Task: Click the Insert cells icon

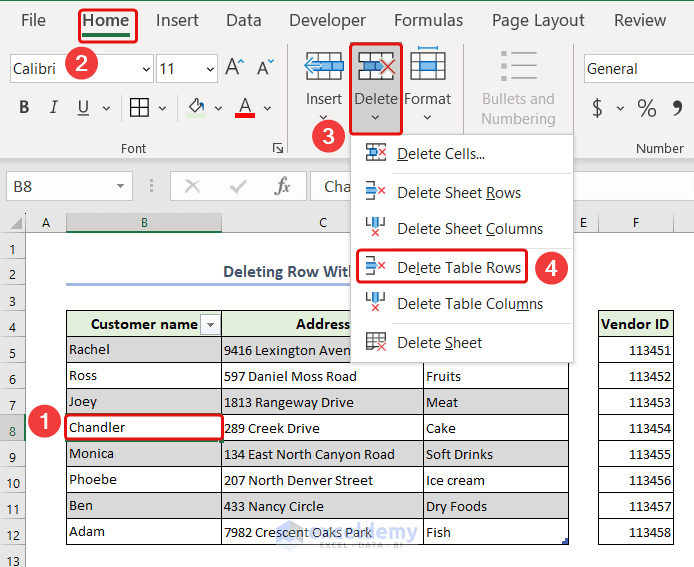Action: pyautogui.click(x=324, y=66)
